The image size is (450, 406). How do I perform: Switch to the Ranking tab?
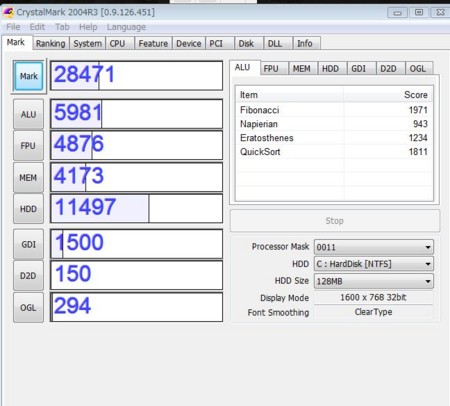click(51, 44)
